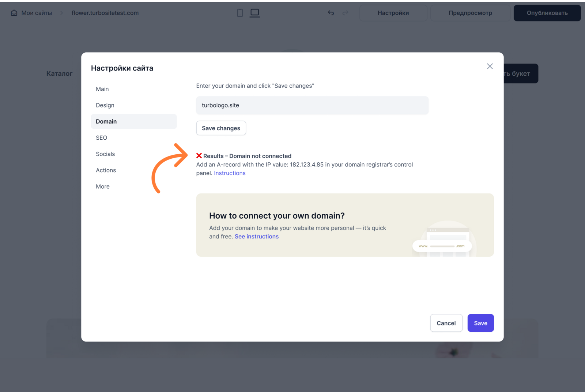Go to the SEO settings tab

pyautogui.click(x=102, y=138)
